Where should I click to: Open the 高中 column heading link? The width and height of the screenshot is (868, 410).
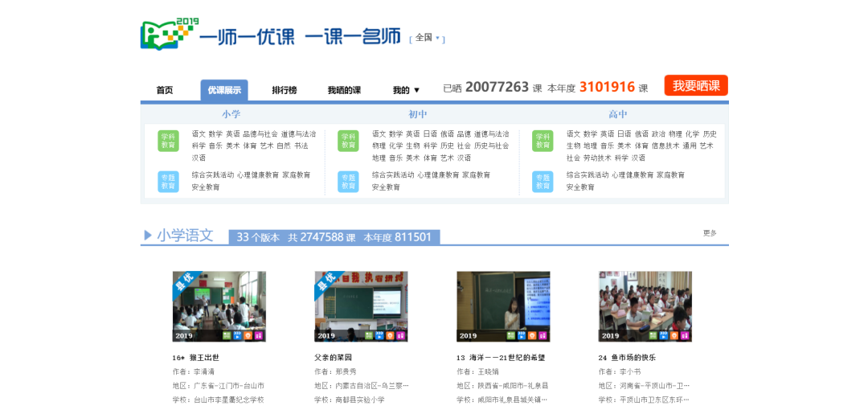pos(618,114)
